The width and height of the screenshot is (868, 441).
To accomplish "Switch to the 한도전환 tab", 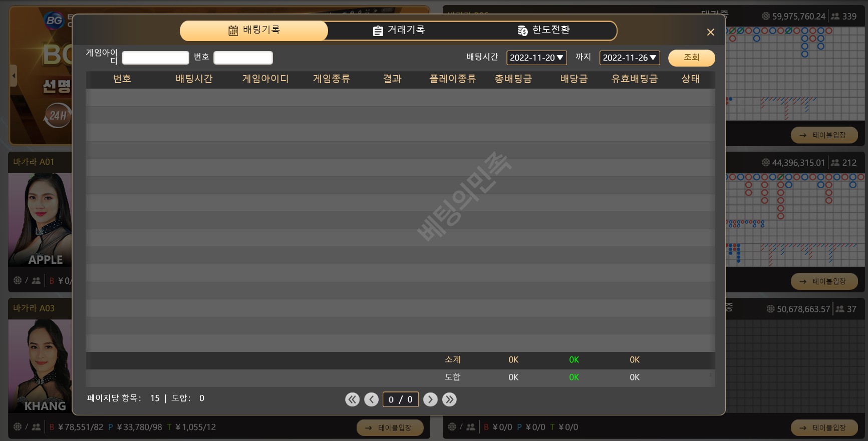I will point(544,31).
